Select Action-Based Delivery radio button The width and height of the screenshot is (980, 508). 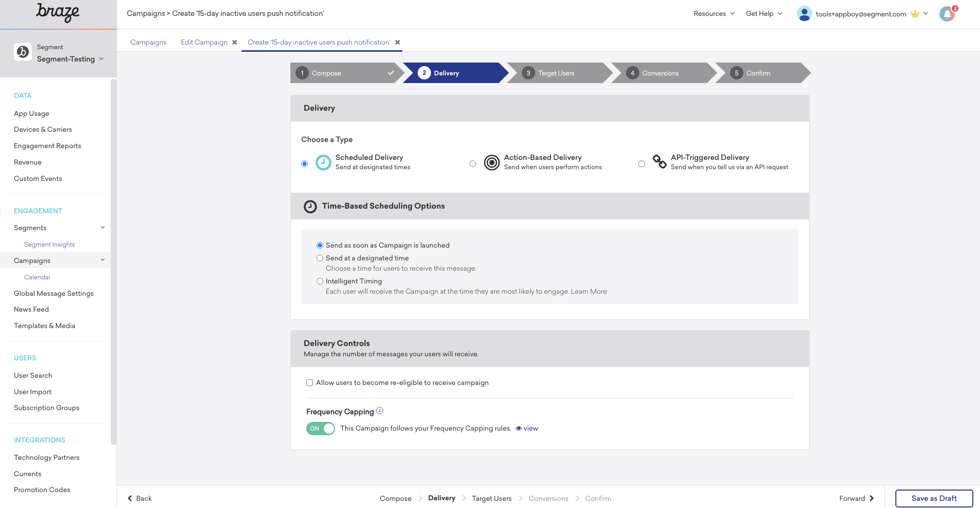(x=473, y=164)
